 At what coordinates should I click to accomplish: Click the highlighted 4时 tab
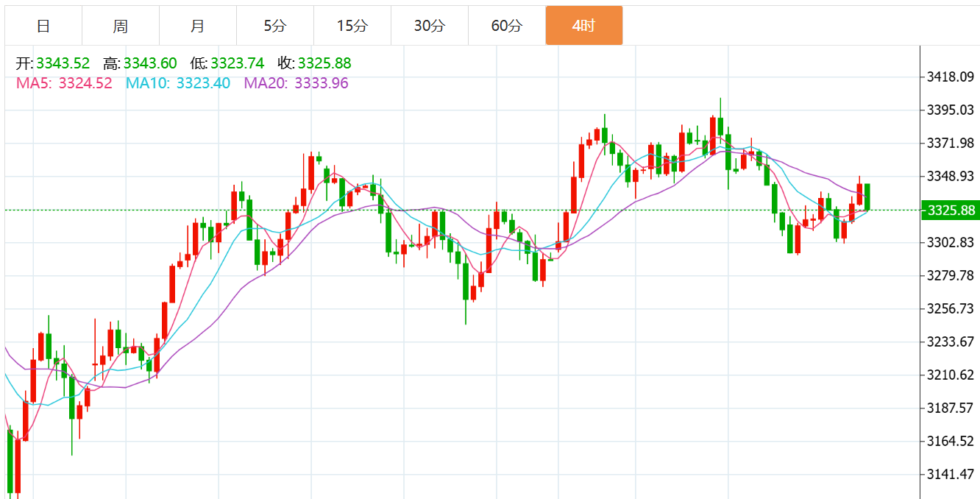point(583,26)
